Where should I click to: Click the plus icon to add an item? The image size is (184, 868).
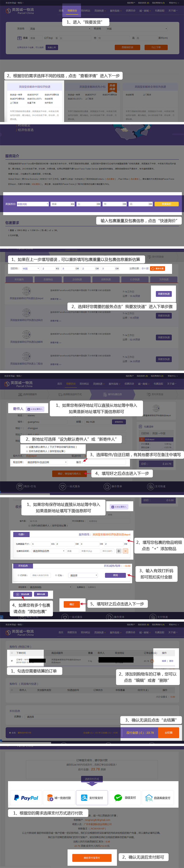point(119,551)
